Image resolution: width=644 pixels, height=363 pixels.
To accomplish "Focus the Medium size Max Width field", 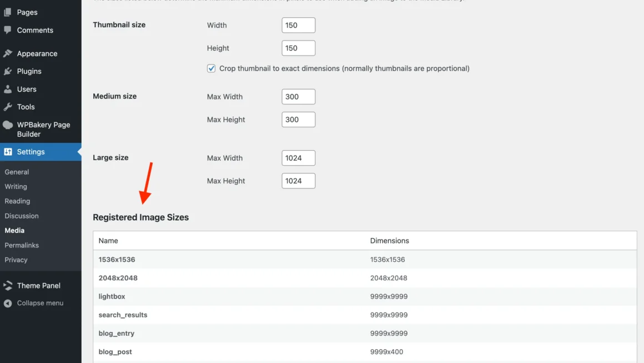I will coord(299,97).
